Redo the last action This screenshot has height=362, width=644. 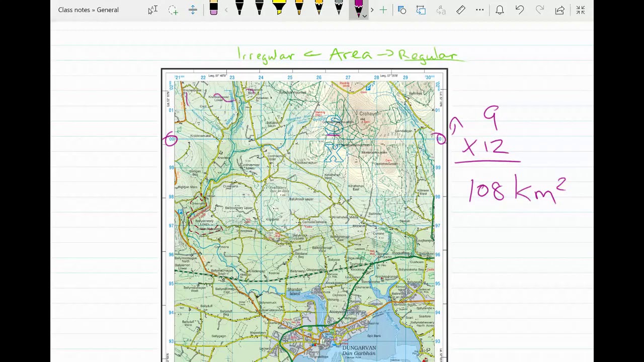[540, 10]
